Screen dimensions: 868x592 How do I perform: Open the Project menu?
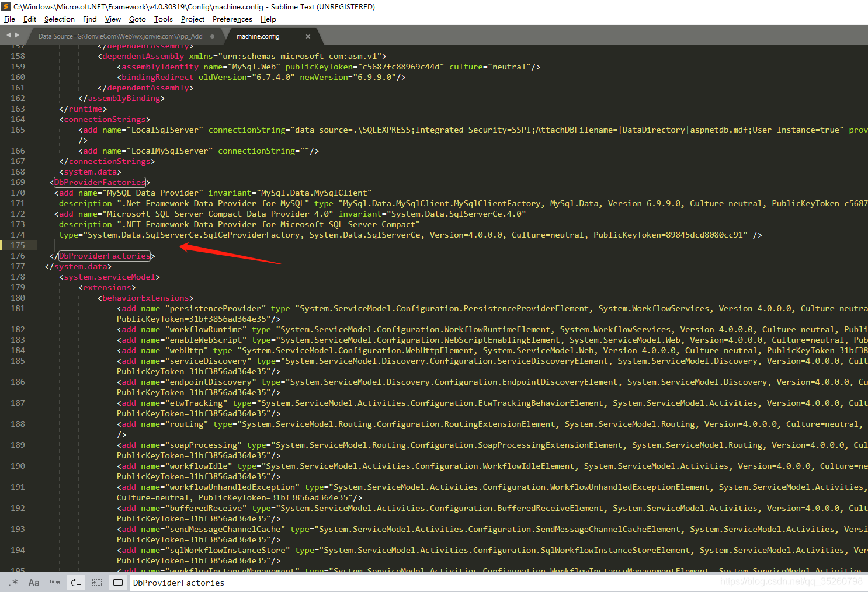(193, 19)
